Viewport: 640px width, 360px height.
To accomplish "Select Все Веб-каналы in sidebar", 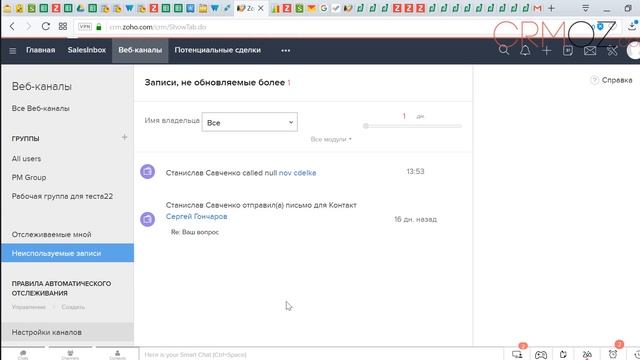I will 41,109.
